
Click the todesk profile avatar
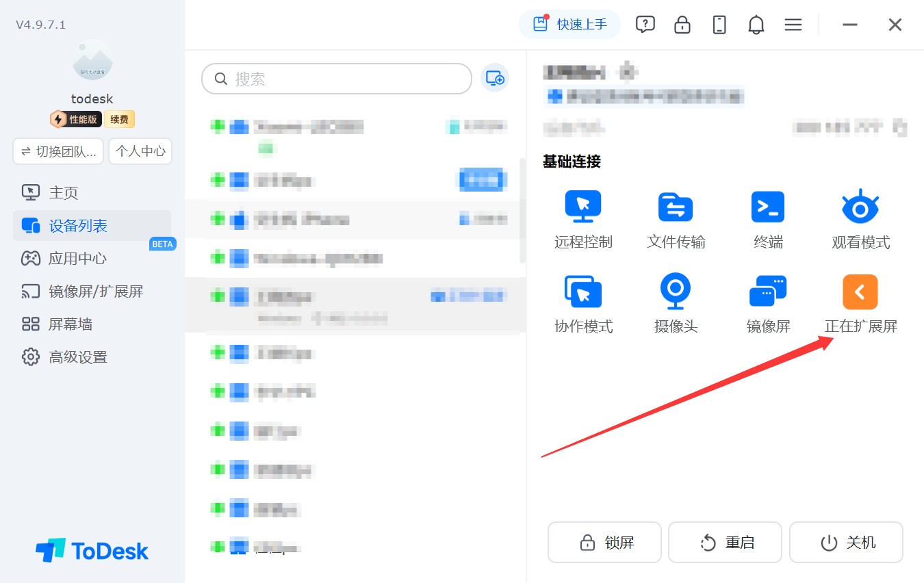[x=92, y=59]
